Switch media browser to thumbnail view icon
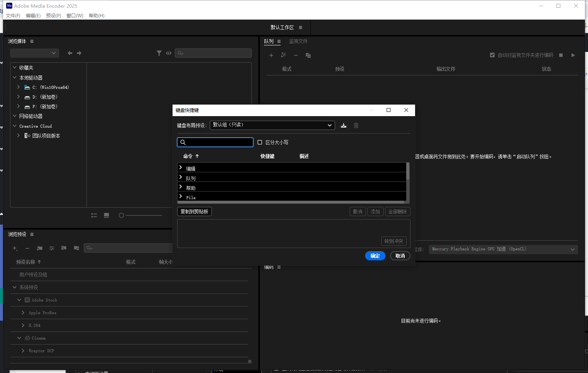Screen dimensions: 588x373 (106, 215)
